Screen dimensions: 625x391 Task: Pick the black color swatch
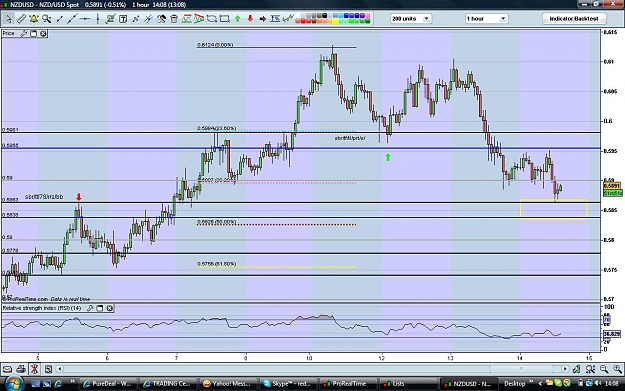click(x=324, y=16)
